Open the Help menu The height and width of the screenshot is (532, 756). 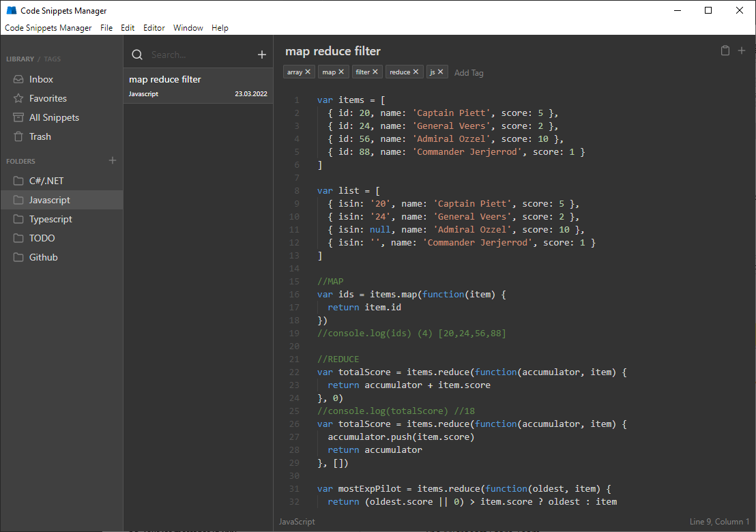(220, 28)
